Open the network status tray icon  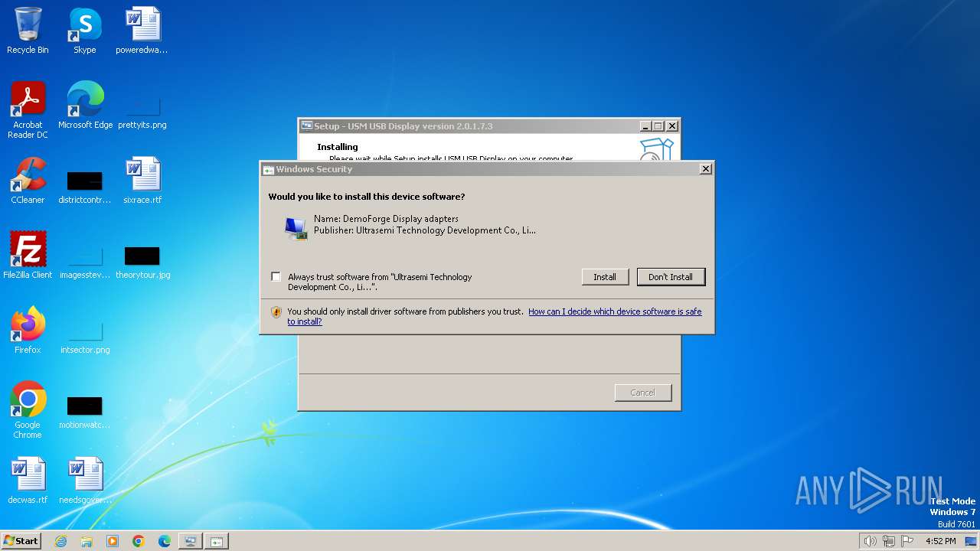tap(889, 541)
